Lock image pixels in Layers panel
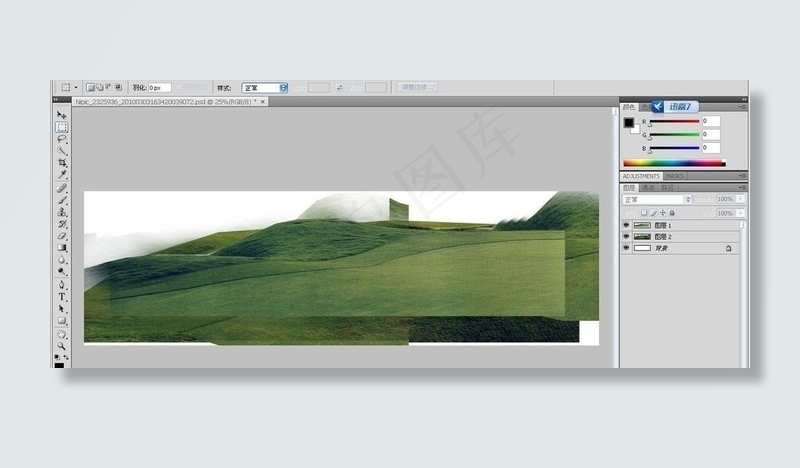 coord(653,213)
